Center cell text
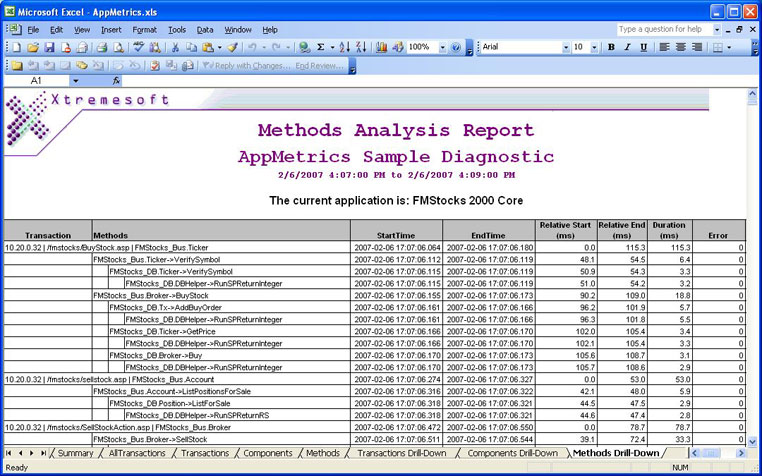The width and height of the screenshot is (762, 476). (x=681, y=47)
